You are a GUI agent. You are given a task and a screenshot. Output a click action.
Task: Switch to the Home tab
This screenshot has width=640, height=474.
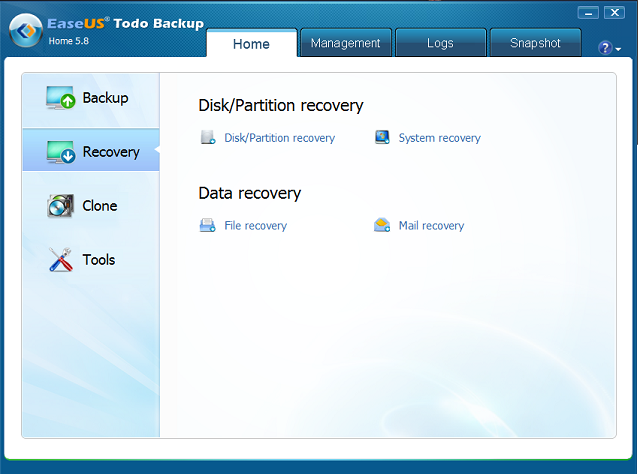251,44
